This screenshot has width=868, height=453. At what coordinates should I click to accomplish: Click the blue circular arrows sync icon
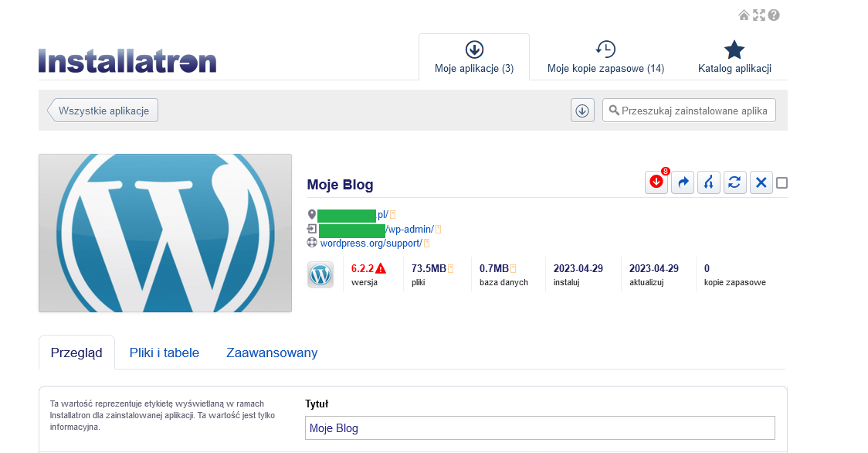coord(735,183)
